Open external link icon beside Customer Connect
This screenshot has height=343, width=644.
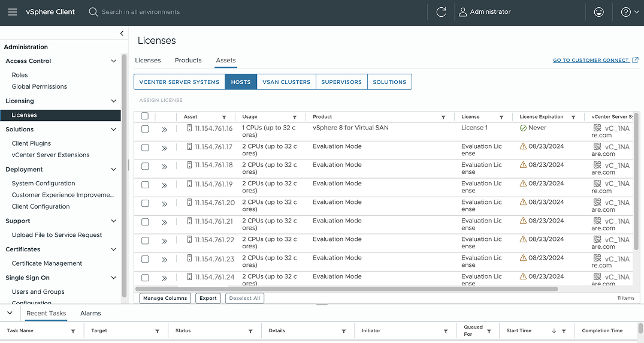(x=636, y=60)
